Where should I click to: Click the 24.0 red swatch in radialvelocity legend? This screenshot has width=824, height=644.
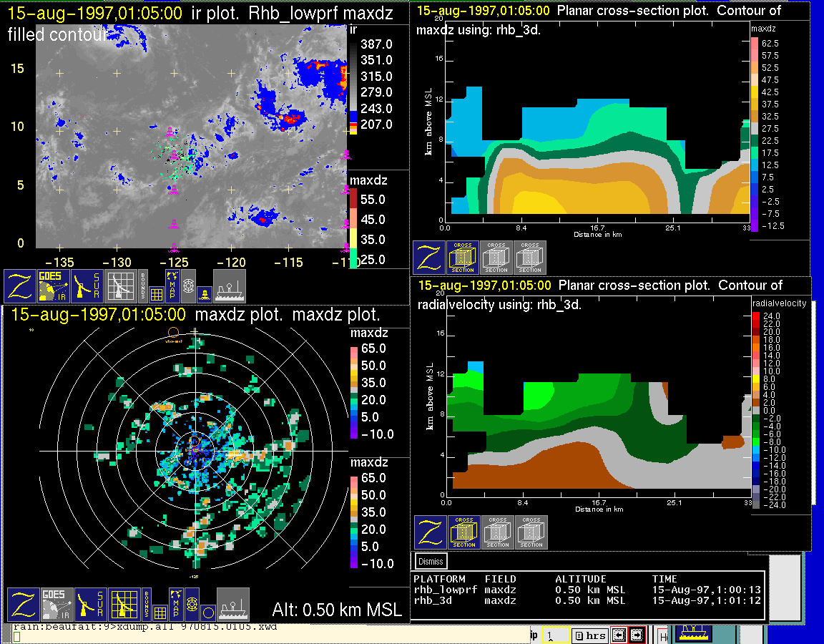pos(756,316)
